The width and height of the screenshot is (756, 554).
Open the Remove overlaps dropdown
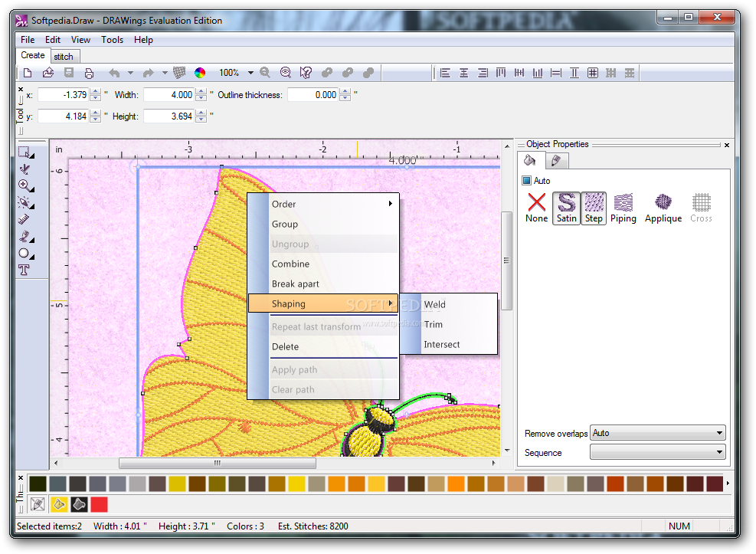click(658, 433)
